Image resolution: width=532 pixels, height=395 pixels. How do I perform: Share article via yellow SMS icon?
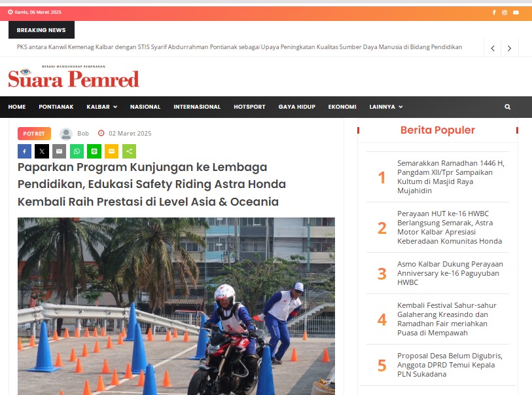(112, 151)
